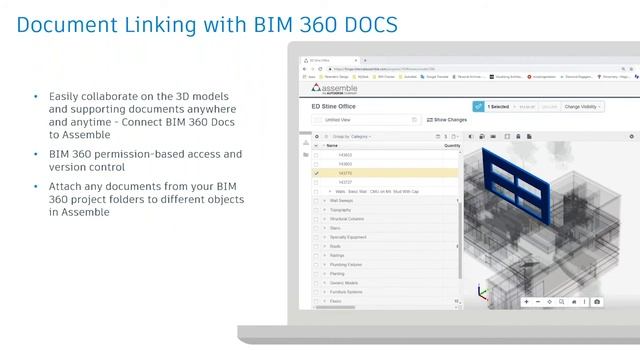Select the Specialty Equipment row

click(x=386, y=237)
